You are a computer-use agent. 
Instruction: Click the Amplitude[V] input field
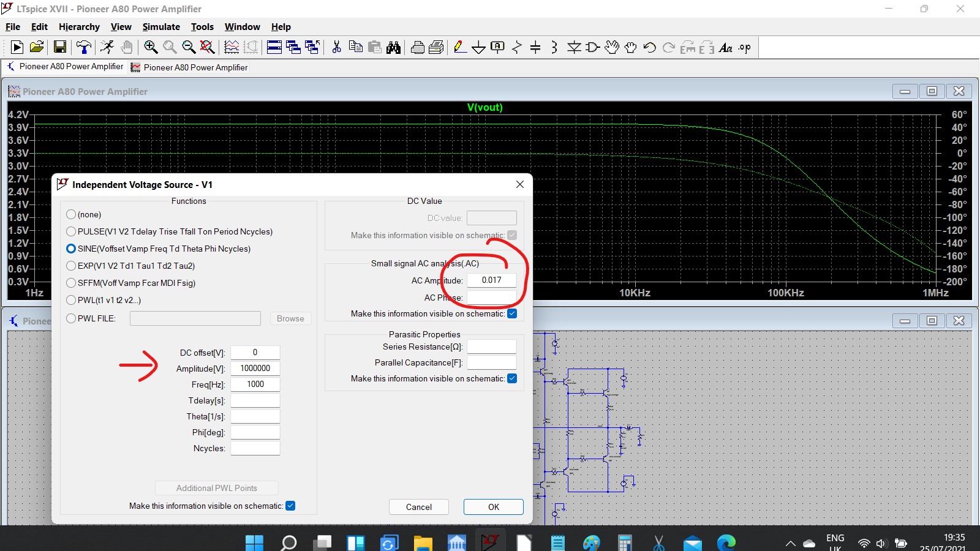click(x=255, y=369)
